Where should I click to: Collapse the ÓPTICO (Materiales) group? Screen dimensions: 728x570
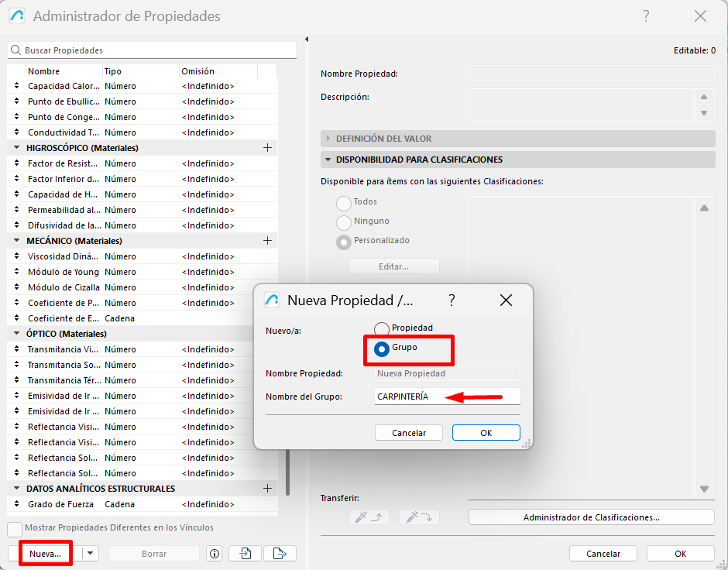tap(17, 334)
